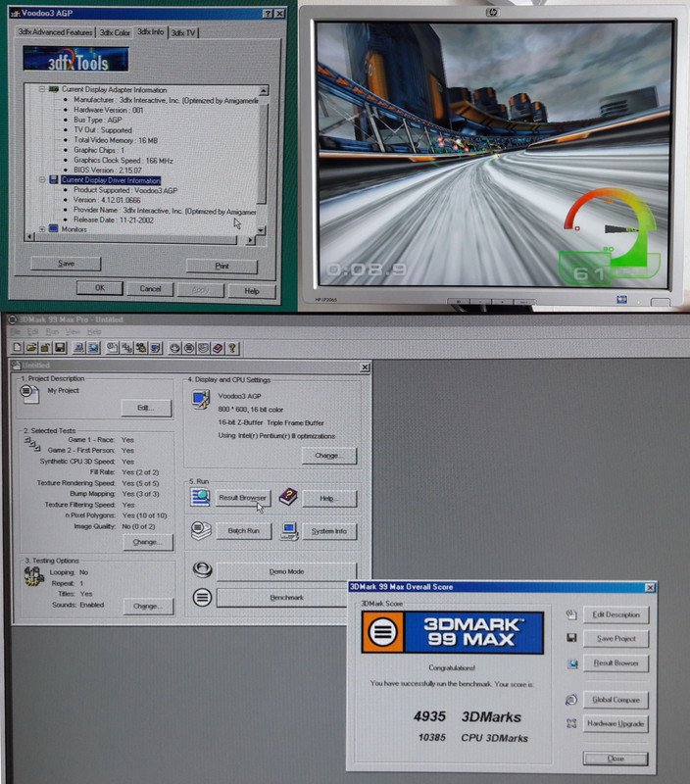Click the Voodoo3 AGP display settings icon

[x=201, y=400]
